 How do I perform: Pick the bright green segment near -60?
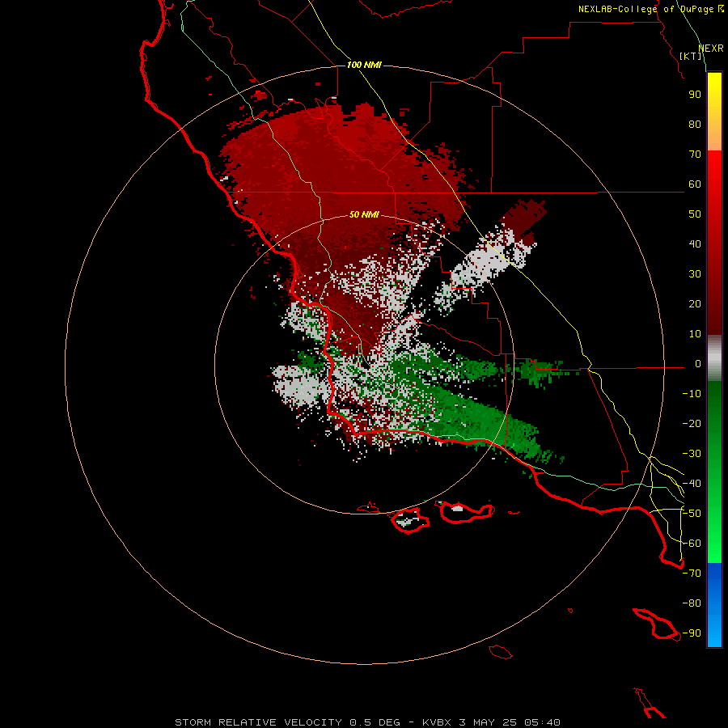[x=714, y=545]
